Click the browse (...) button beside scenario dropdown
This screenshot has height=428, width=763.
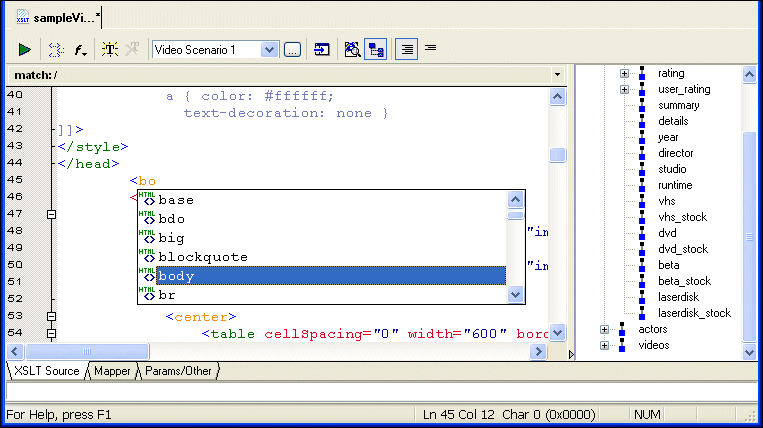coord(292,49)
